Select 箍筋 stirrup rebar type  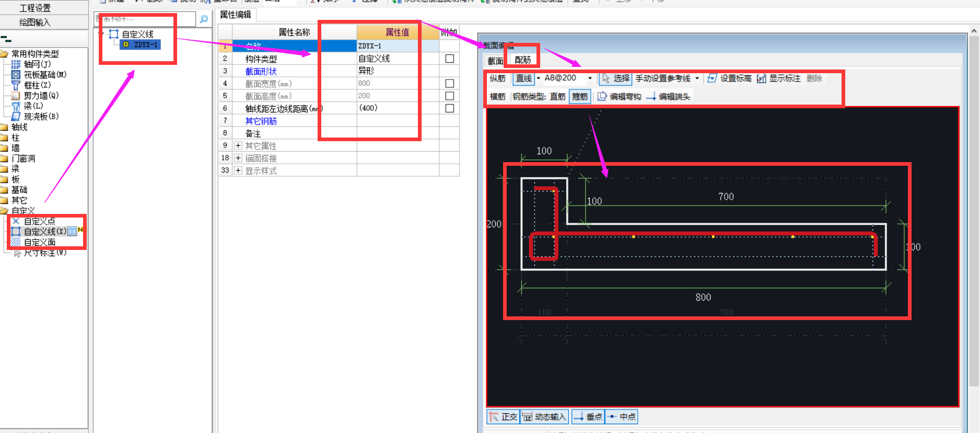click(x=580, y=97)
